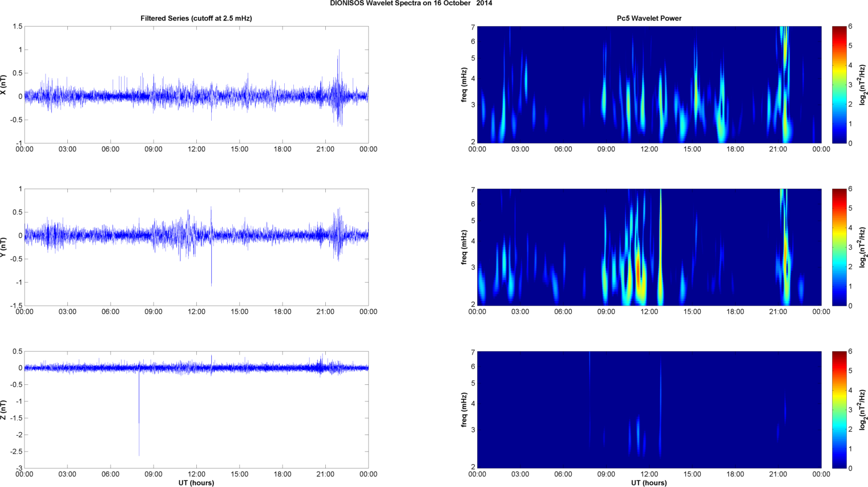
Task: Click 'UT (hours)' label under the Z time series
Action: [196, 483]
